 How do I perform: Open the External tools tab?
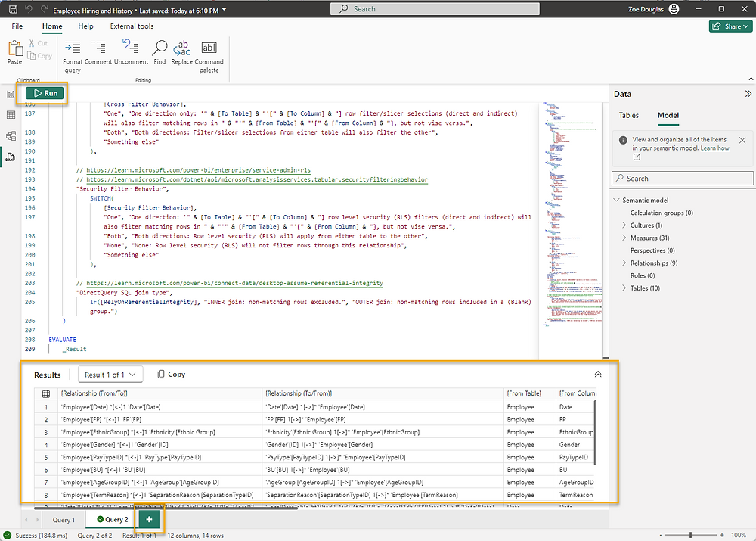132,26
